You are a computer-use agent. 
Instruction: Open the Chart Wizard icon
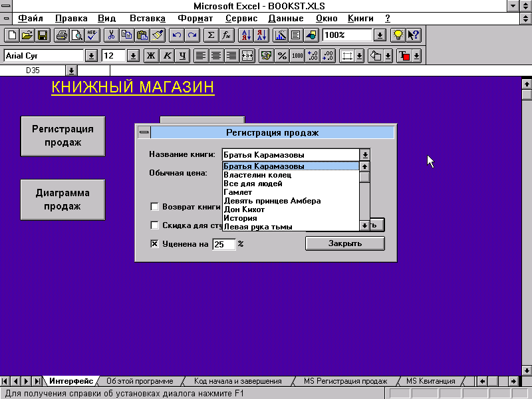280,35
